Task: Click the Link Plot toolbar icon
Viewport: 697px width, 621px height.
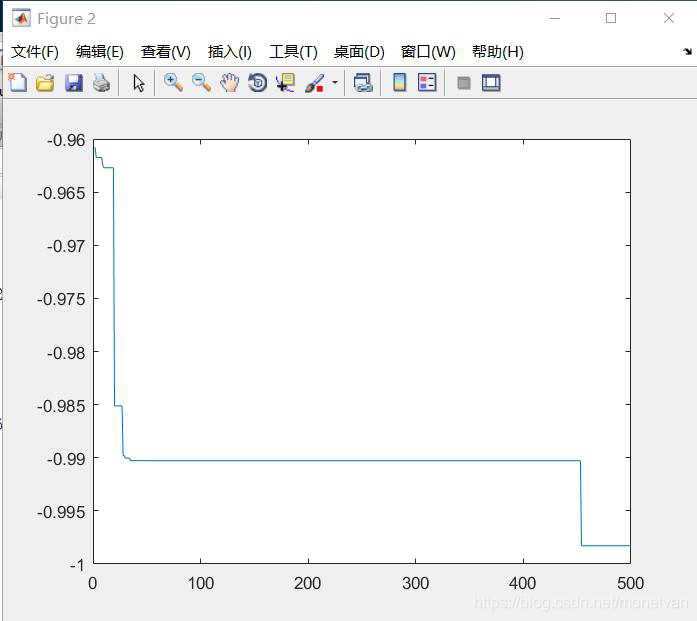Action: [x=363, y=83]
